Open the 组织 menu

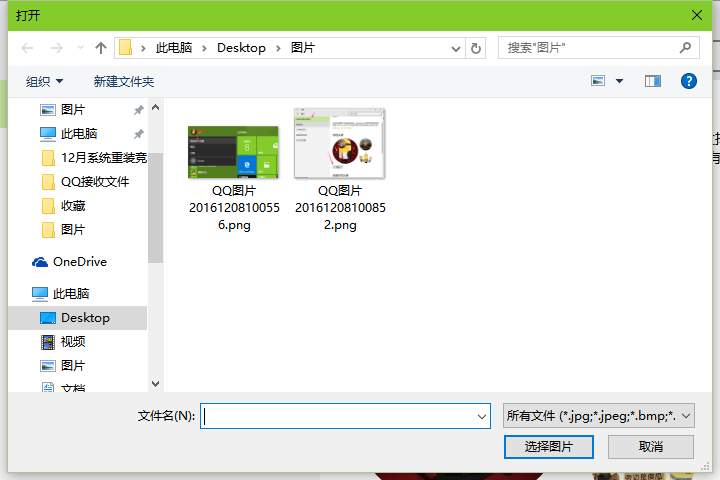44,81
